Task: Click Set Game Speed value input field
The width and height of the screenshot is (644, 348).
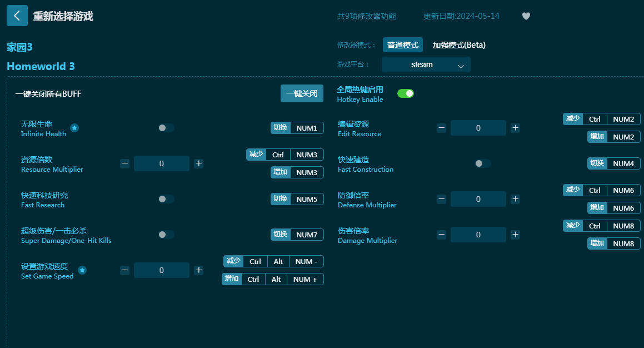Action: tap(162, 270)
